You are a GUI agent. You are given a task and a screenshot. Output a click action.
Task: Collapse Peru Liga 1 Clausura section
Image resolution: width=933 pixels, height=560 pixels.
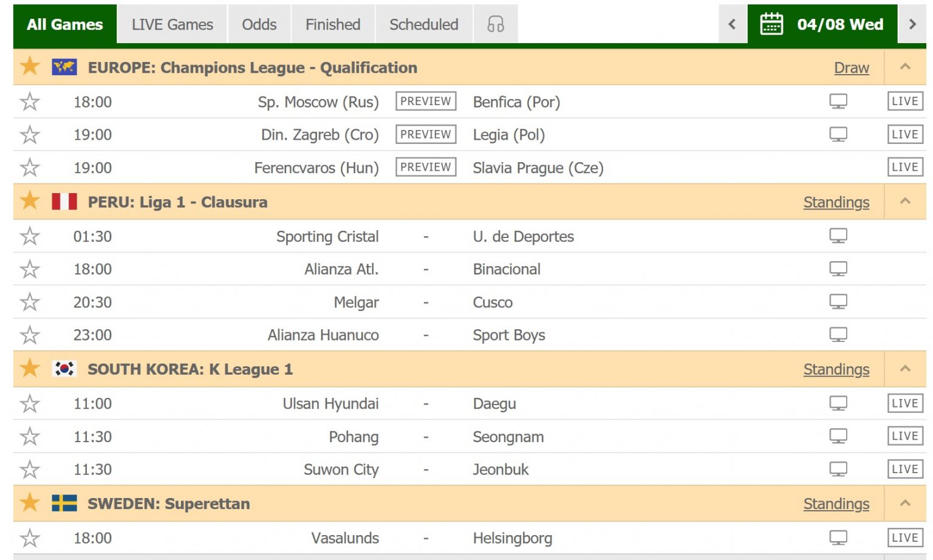(905, 201)
